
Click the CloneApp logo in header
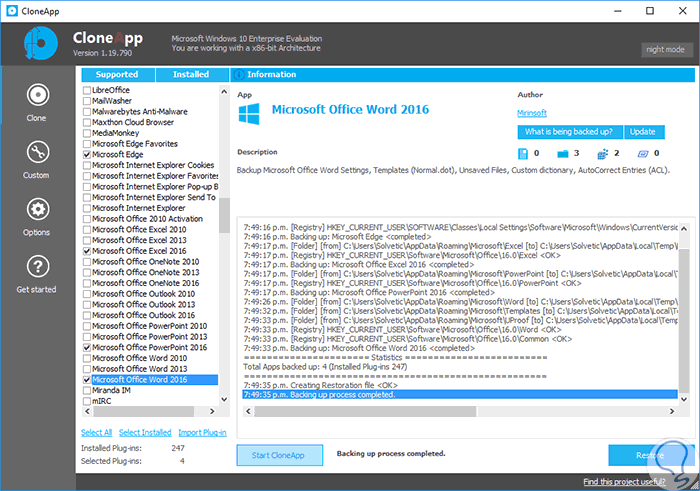(x=41, y=43)
